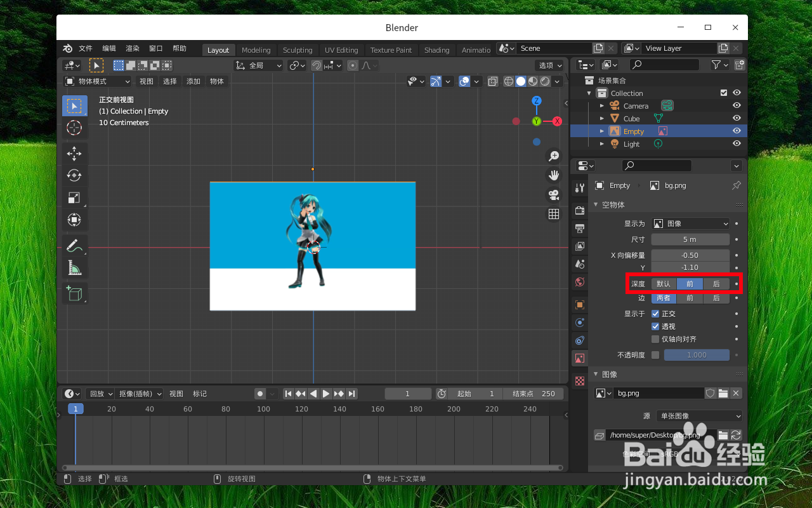Open the 源 单张图像 dropdown
The height and width of the screenshot is (508, 812).
(699, 416)
